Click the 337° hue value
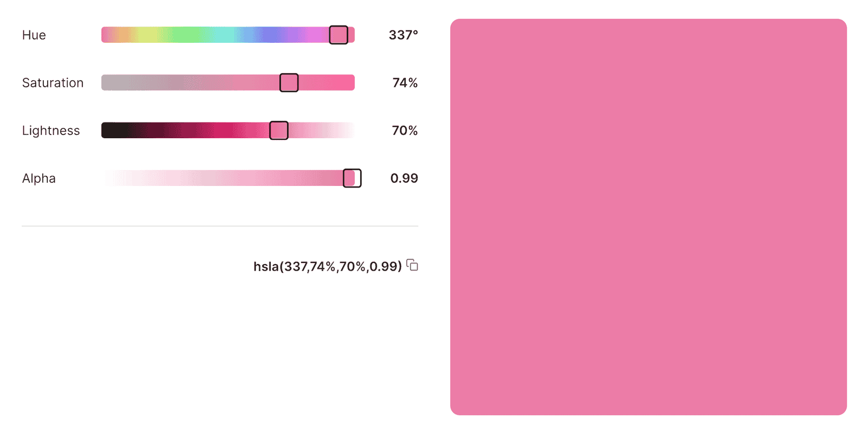The image size is (868, 437). (403, 35)
